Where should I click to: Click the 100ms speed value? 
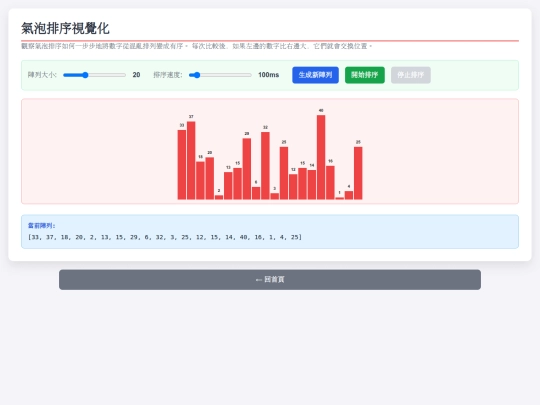(x=269, y=75)
